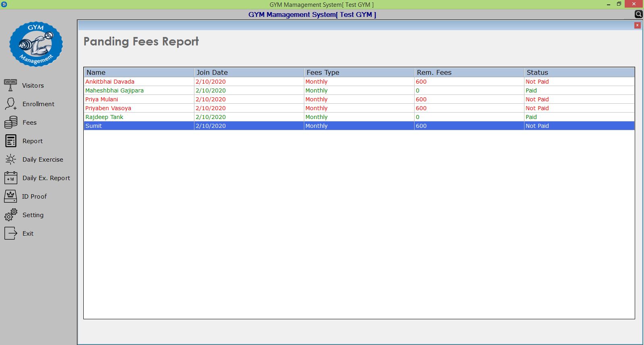Click the search magnifier icon at top right
Viewport: 644px width, 345px height.
pos(638,14)
